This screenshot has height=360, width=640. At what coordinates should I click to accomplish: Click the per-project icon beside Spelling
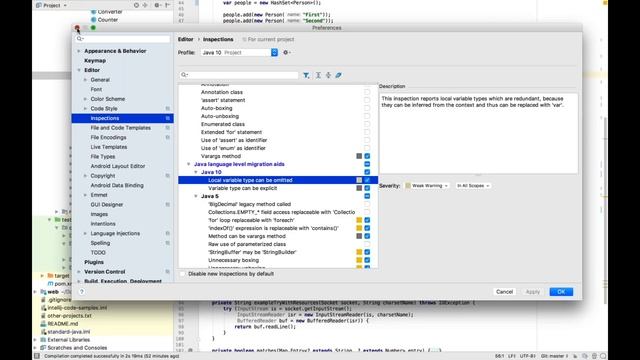coord(167,243)
